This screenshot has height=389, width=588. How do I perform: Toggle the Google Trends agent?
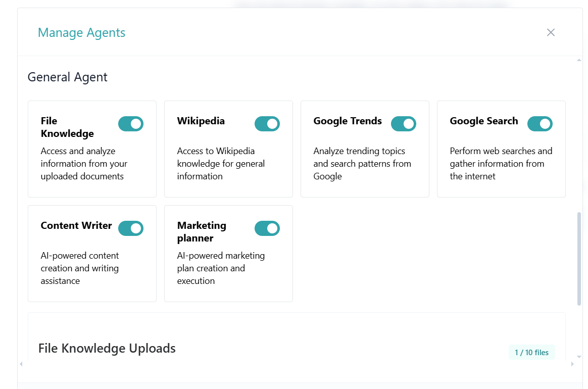pyautogui.click(x=404, y=124)
